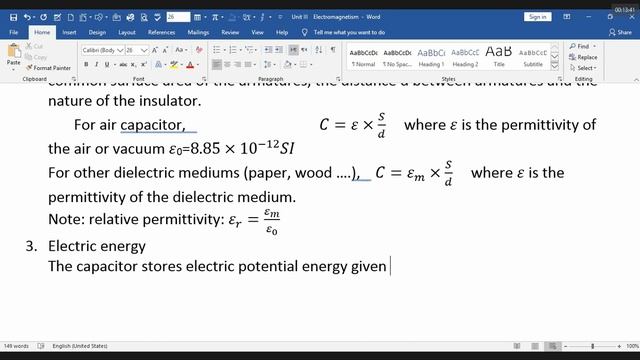Open the Calibri (Body) font name dropdown

(x=120, y=50)
